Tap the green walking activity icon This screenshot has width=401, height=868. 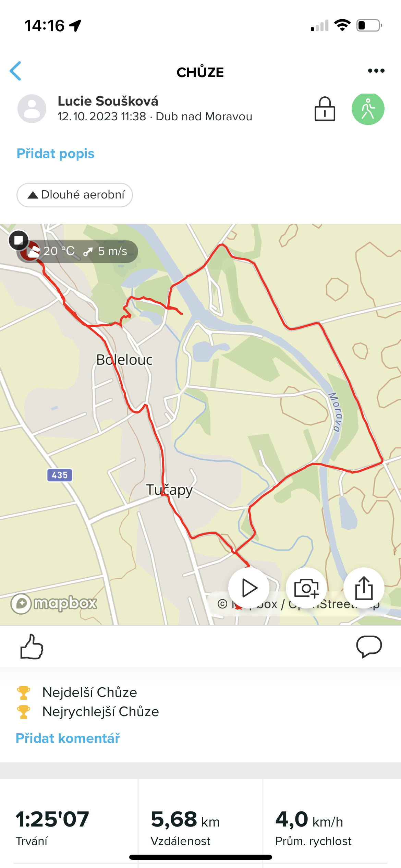(368, 109)
